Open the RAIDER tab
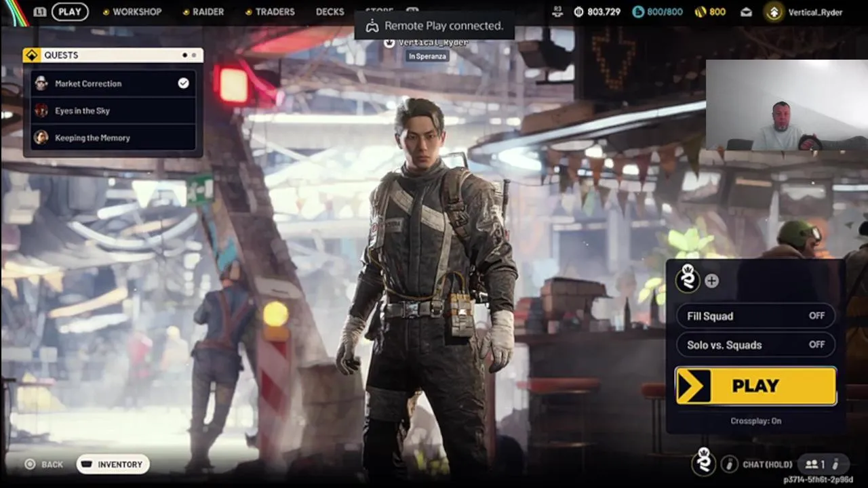868x488 pixels. pos(203,12)
